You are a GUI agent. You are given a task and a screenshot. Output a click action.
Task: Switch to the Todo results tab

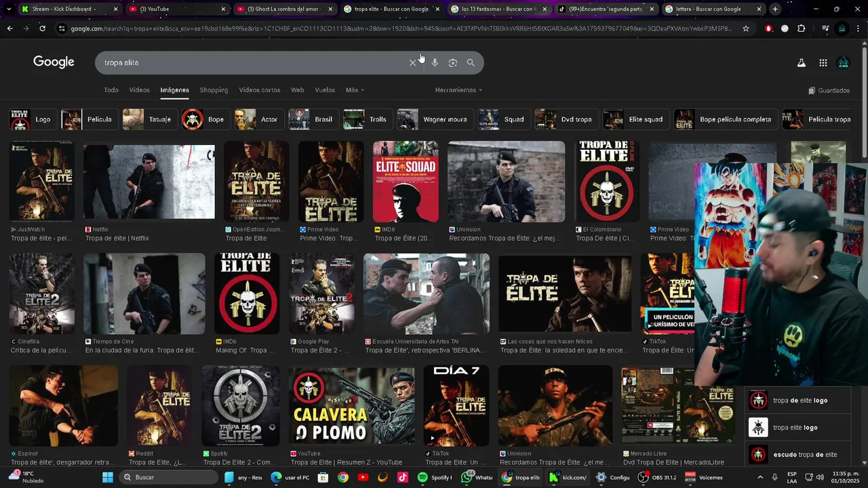pyautogui.click(x=111, y=90)
